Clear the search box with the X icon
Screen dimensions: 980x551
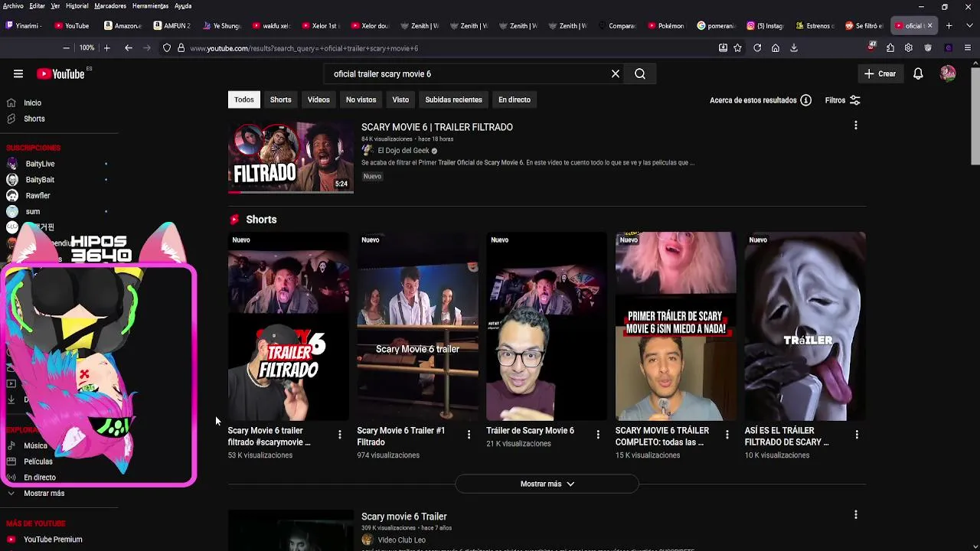616,74
